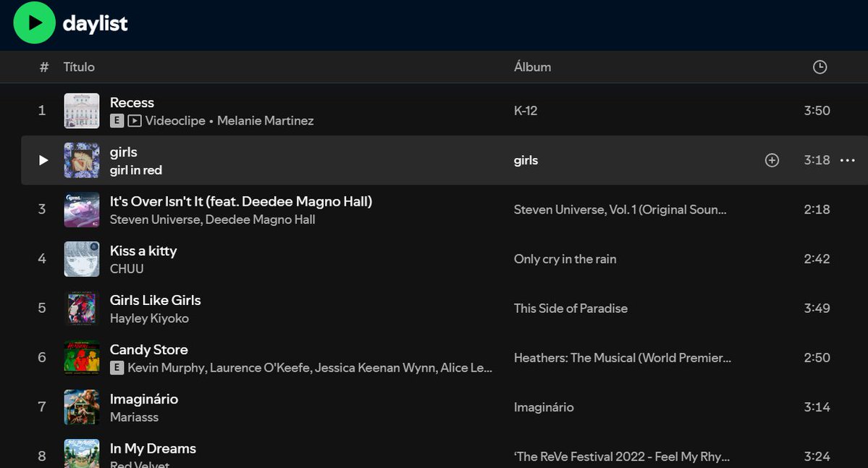Click the Videoclipe icon under Recess
This screenshot has height=468, width=868.
click(x=135, y=120)
